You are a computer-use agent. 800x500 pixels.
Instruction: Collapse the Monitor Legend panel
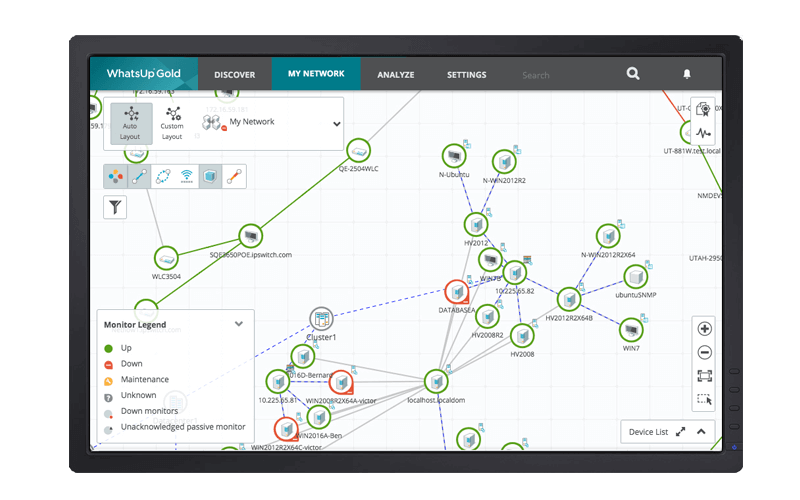(x=238, y=323)
